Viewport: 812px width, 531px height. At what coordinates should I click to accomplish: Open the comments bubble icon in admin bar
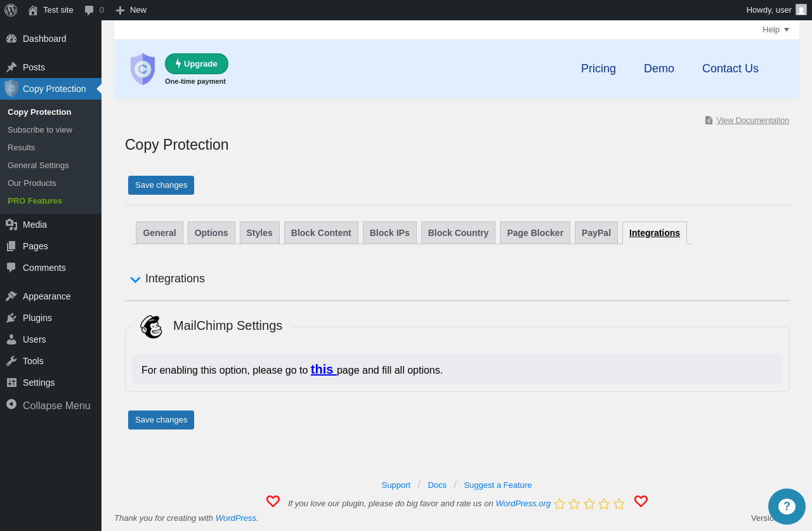click(89, 10)
